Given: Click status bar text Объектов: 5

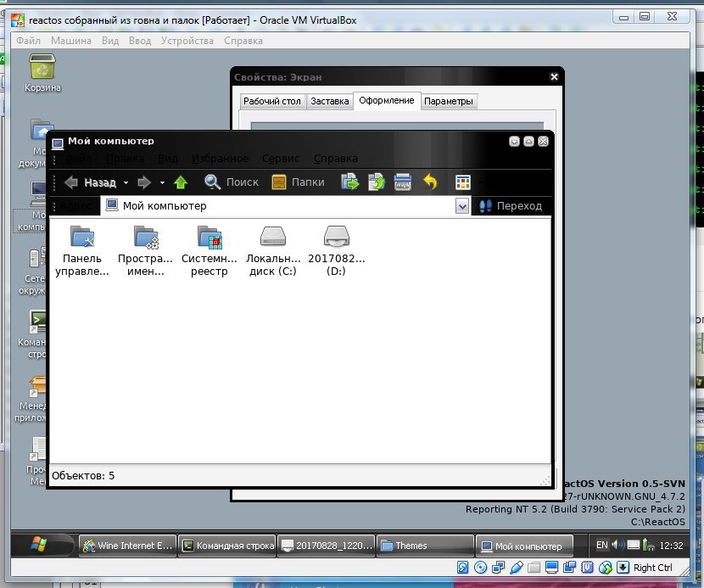Looking at the screenshot, I should 83,476.
